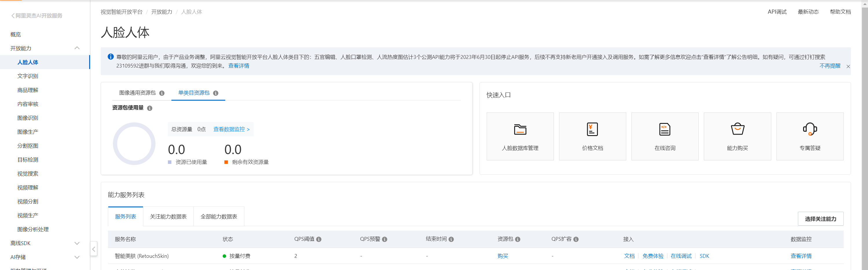Viewport: 868px width, 270px height.
Task: Click the blue info icon in announcement
Action: (111, 57)
